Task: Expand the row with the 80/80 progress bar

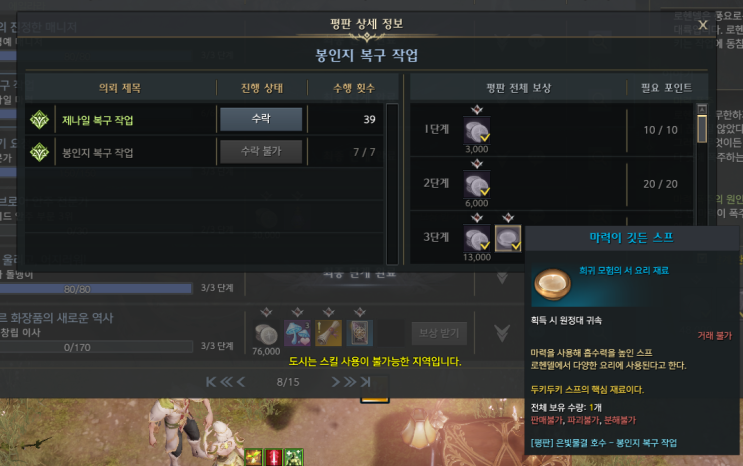Action: click(502, 277)
